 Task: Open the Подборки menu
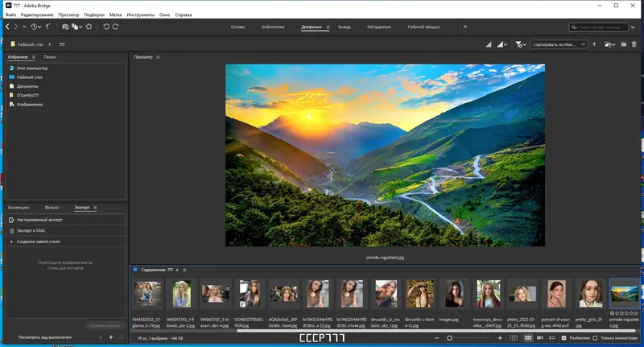tap(94, 14)
